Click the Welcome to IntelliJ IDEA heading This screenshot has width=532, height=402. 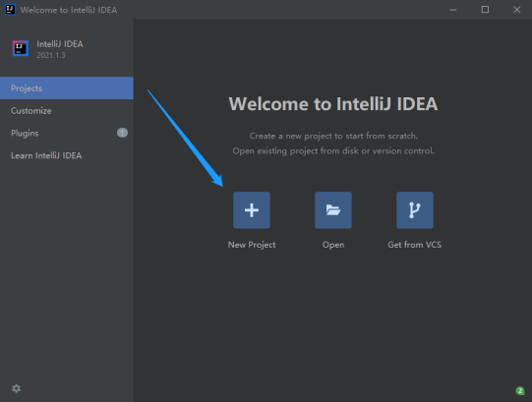pyautogui.click(x=333, y=104)
